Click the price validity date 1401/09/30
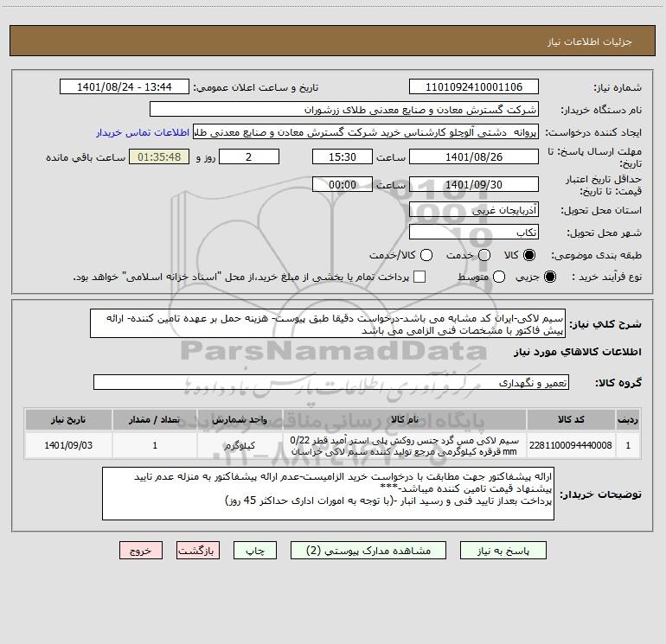 474,185
